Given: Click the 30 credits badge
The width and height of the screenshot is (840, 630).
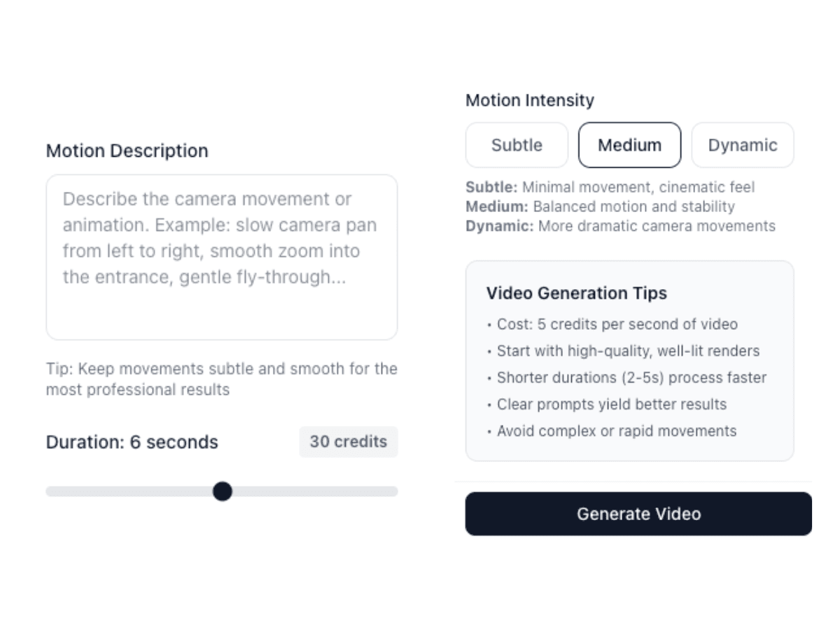Looking at the screenshot, I should [x=348, y=442].
